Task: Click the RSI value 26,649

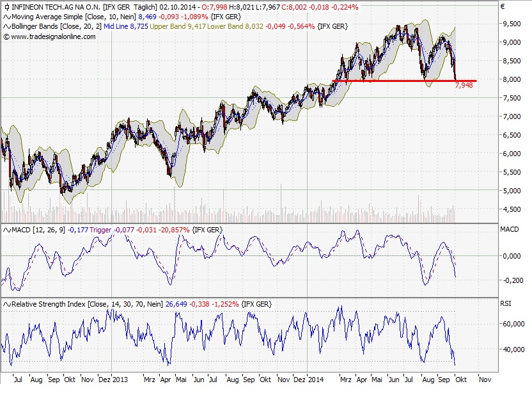Action: click(x=176, y=304)
